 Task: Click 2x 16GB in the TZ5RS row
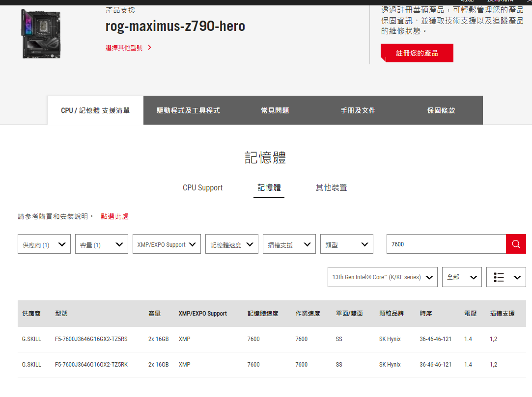click(x=159, y=339)
